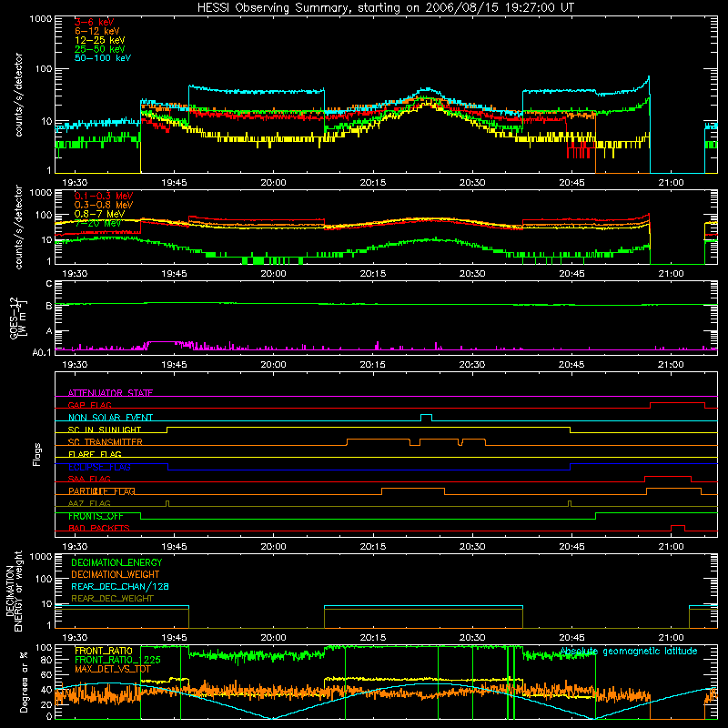Click the 0.3-0.8 MeV legend label
This screenshot has height=728, width=728.
pos(104,205)
